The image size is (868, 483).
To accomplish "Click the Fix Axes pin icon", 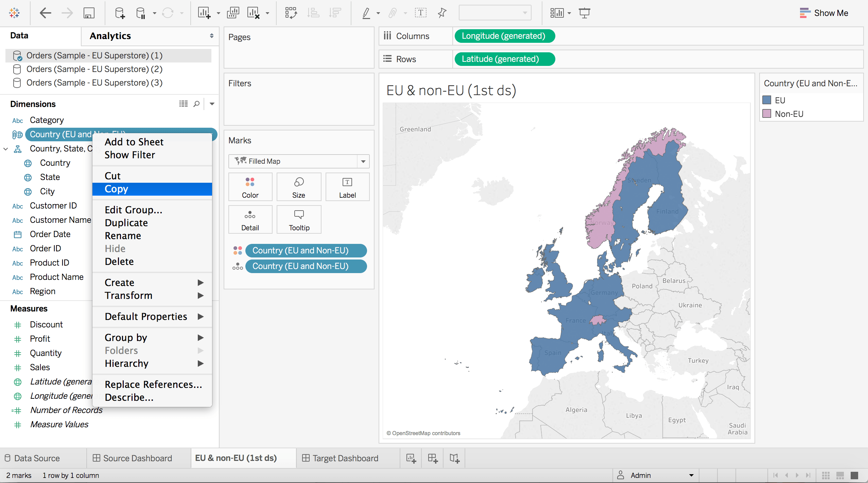I will tap(442, 13).
